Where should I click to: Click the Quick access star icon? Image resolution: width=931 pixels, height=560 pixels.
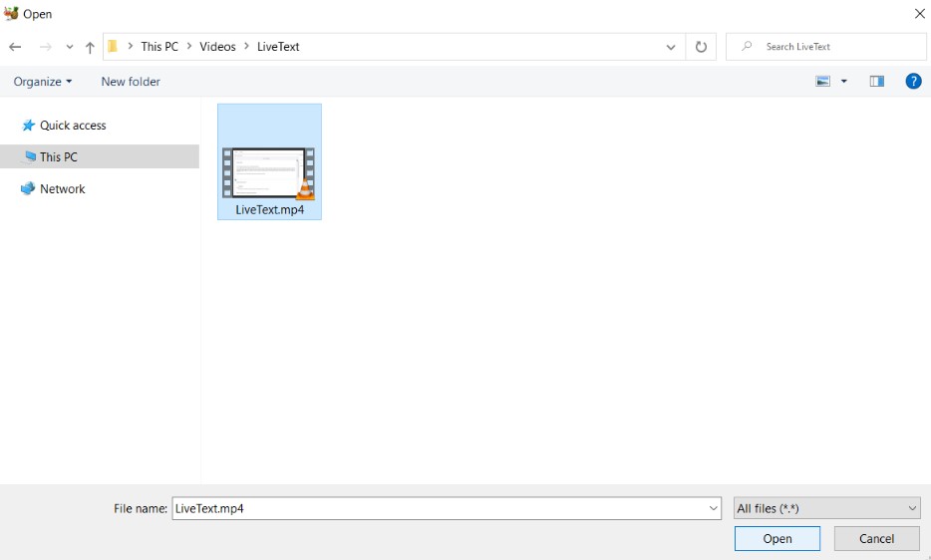[28, 126]
